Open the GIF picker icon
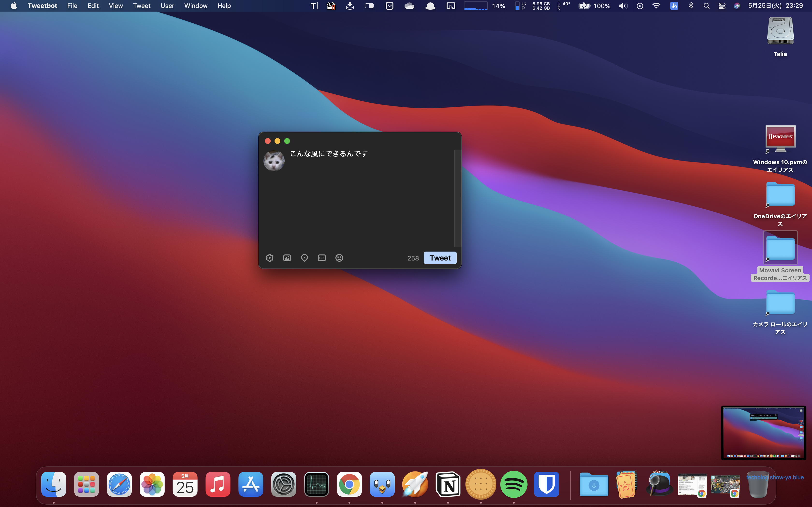 (322, 258)
